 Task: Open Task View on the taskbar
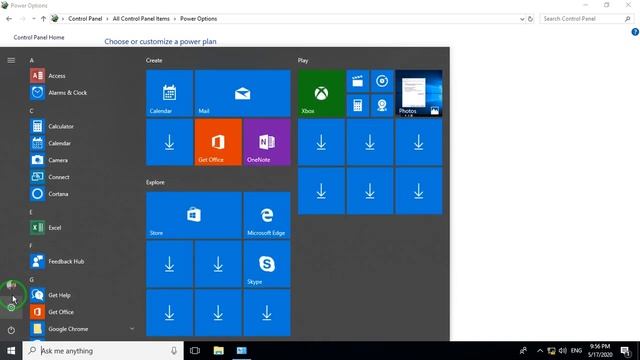pos(195,351)
